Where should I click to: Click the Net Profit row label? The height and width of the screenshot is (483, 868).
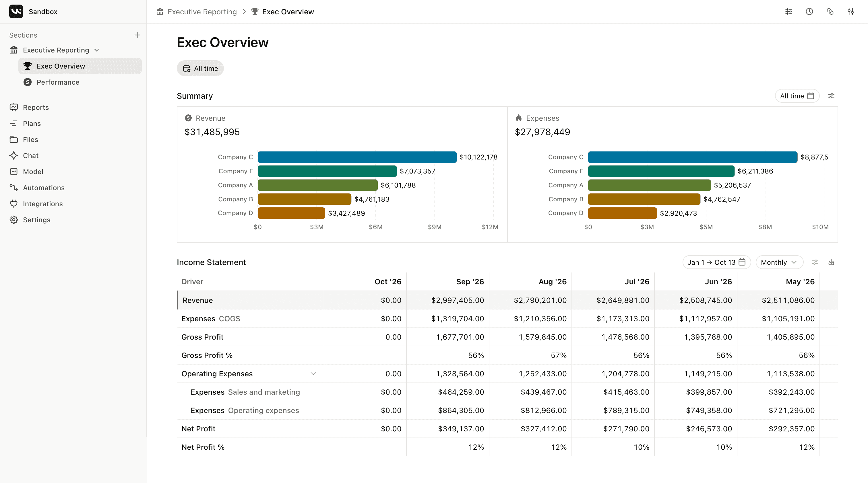(x=198, y=429)
